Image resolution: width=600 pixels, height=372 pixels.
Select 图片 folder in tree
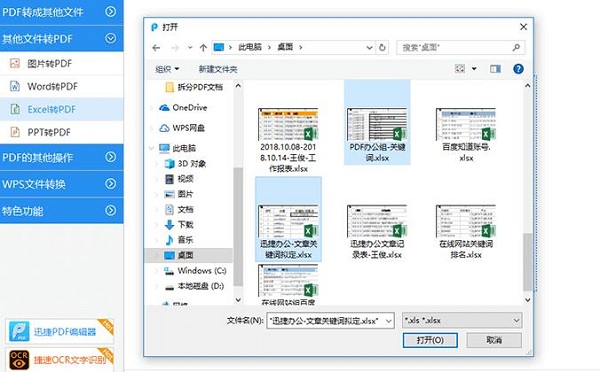tap(179, 194)
